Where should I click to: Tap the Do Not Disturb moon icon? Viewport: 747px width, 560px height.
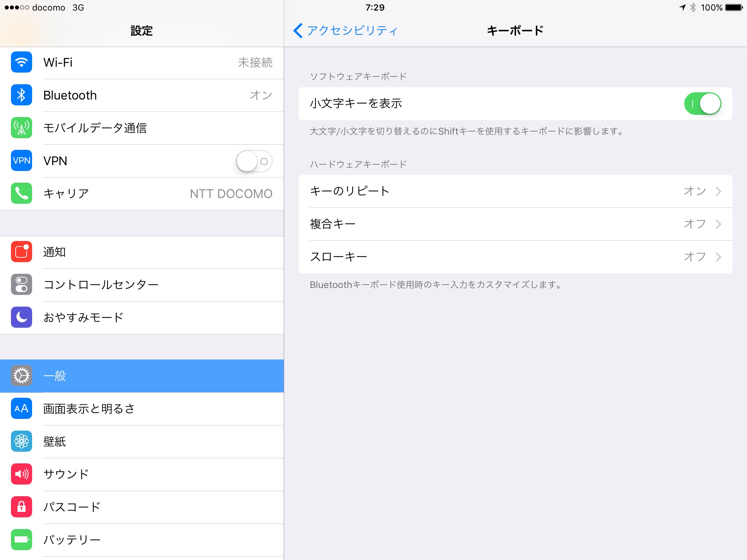pos(22,318)
